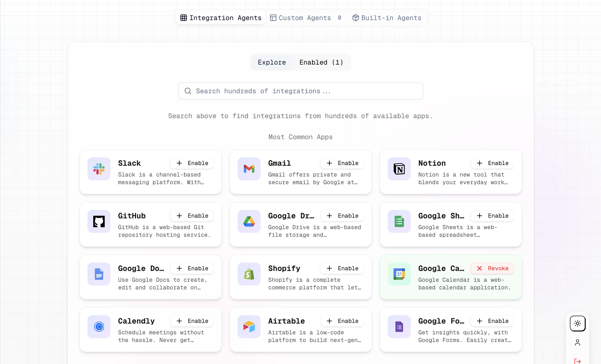601x364 pixels.
Task: Select the Explore view
Action: point(272,62)
